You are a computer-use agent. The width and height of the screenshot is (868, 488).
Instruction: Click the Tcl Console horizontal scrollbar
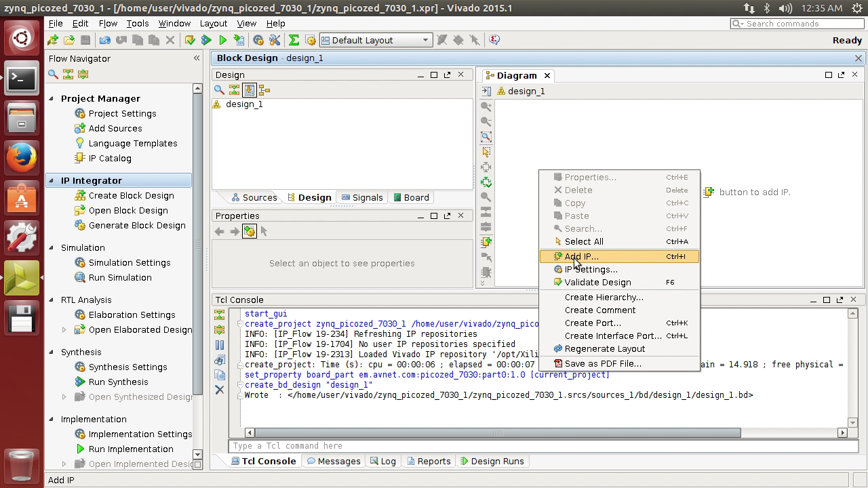coord(497,432)
